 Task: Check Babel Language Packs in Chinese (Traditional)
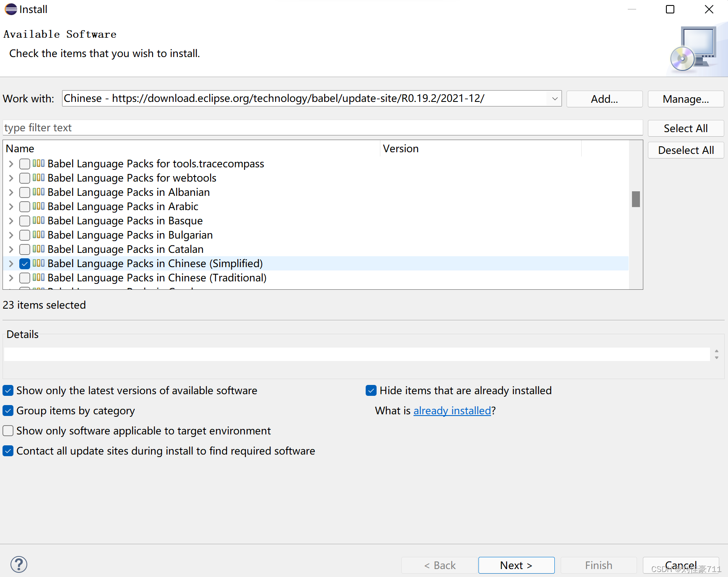(25, 278)
